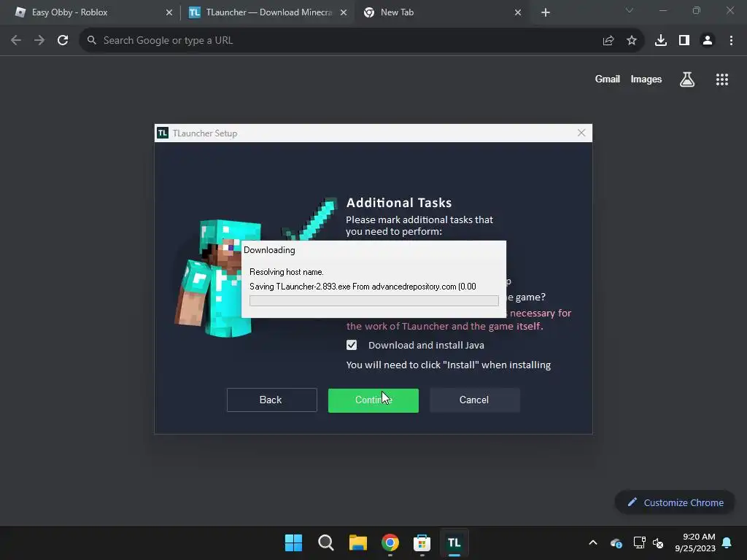The image size is (747, 560).
Task: Open Windows taskbar search
Action: (326, 542)
